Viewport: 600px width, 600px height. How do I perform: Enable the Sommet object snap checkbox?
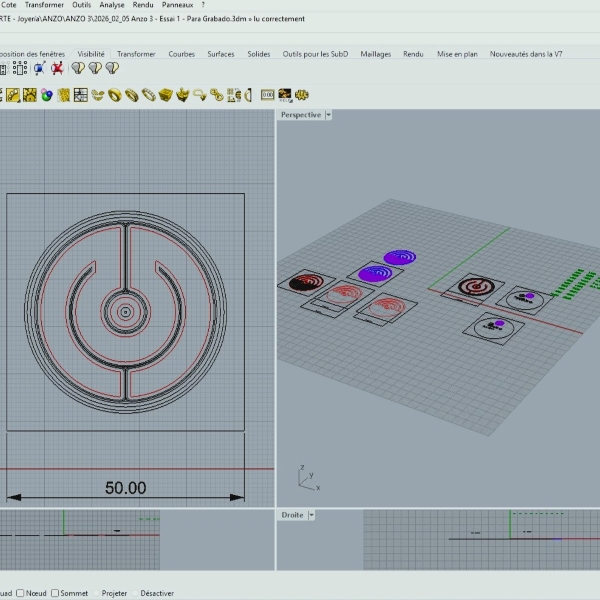point(55,593)
